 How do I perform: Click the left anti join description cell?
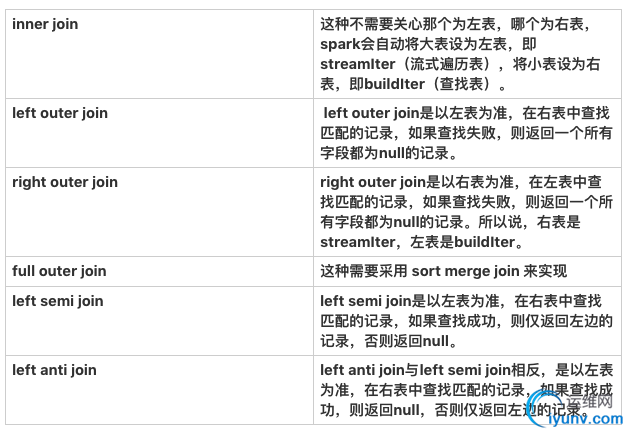pos(467,390)
